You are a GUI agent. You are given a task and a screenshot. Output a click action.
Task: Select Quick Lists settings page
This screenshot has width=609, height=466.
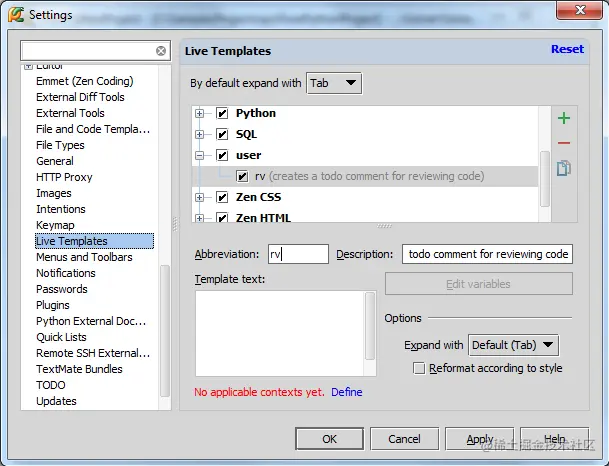pos(61,337)
